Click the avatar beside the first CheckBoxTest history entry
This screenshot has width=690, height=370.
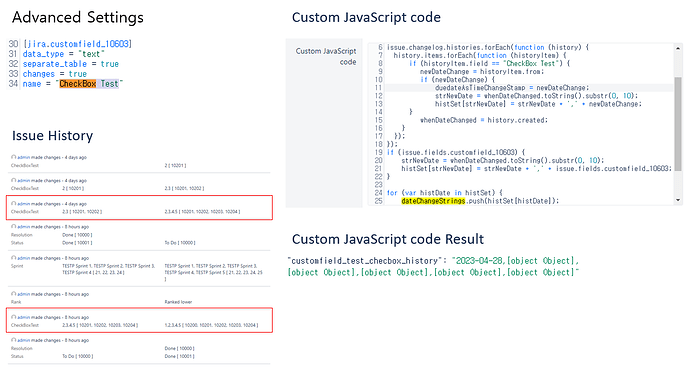coord(14,157)
